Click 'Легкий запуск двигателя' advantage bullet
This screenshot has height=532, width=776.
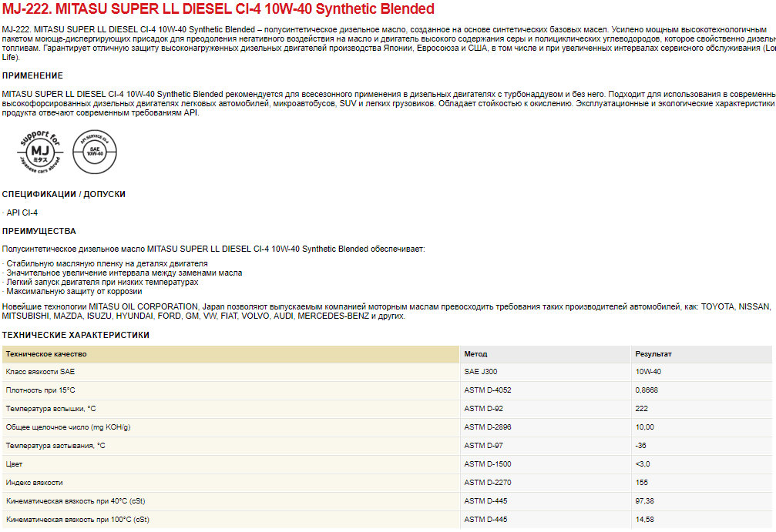point(102,283)
